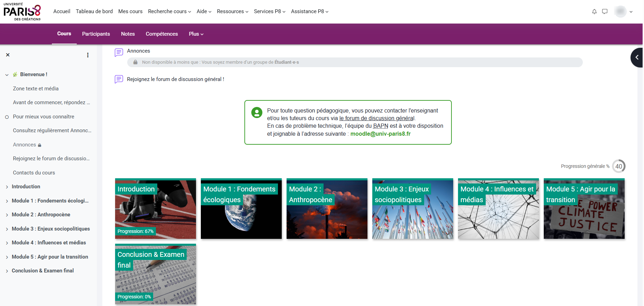644x306 pixels.
Task: Open the Assistance P8 dropdown
Action: (x=310, y=11)
